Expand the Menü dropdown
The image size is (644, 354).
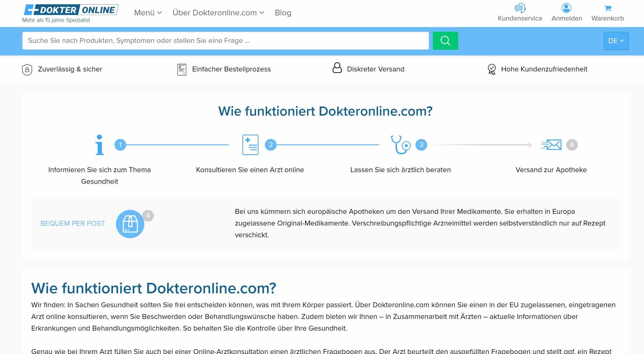coord(148,13)
